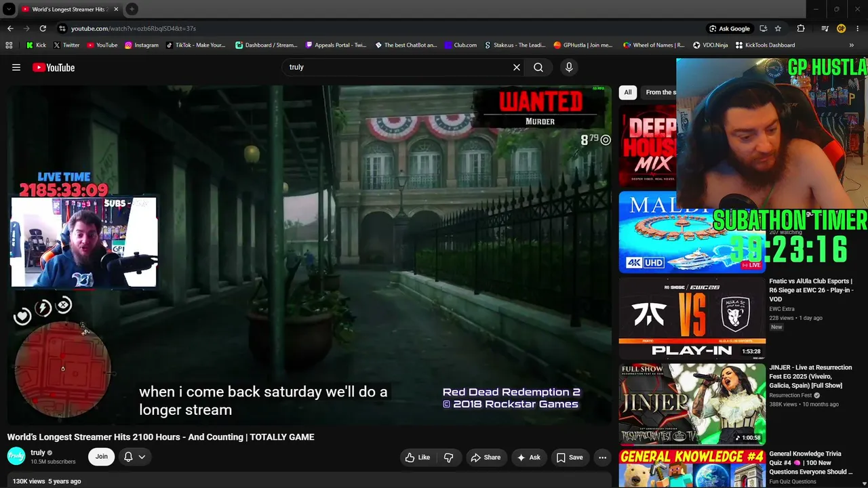Open the Twitter bookmark
Viewport: 868px width, 488px height.
[x=66, y=45]
